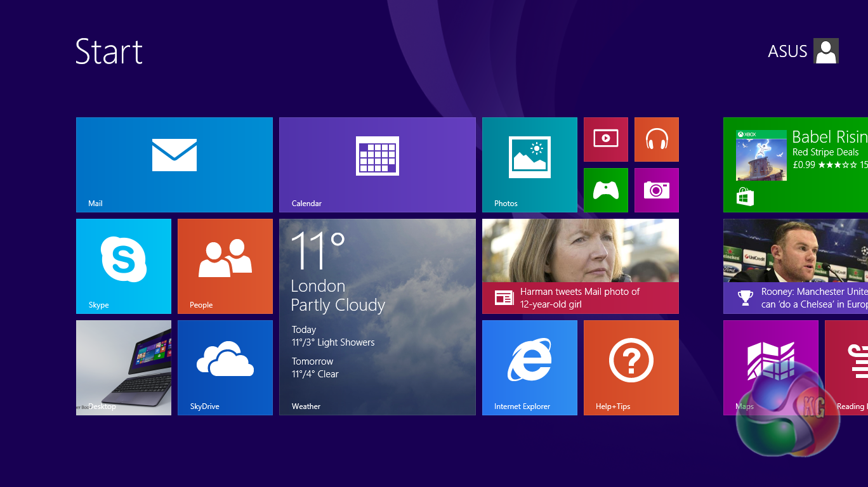Viewport: 868px width, 487px height.
Task: Launch the Internet Explorer tile
Action: pyautogui.click(x=530, y=368)
